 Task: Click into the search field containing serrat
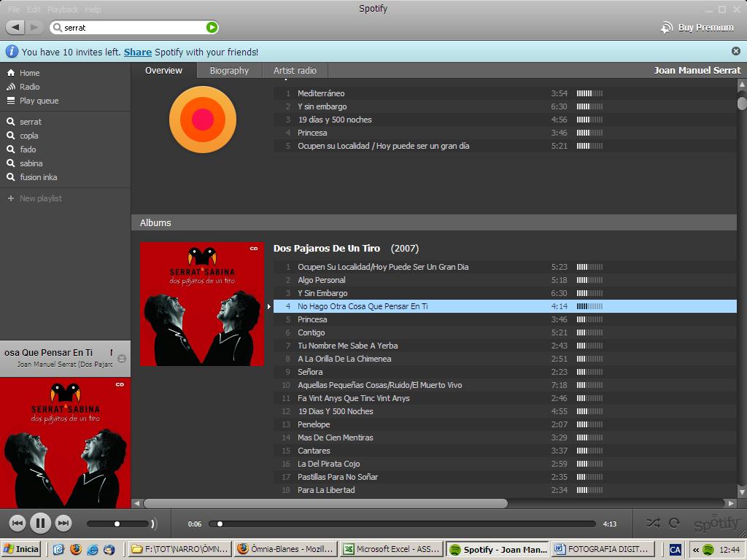(x=133, y=28)
